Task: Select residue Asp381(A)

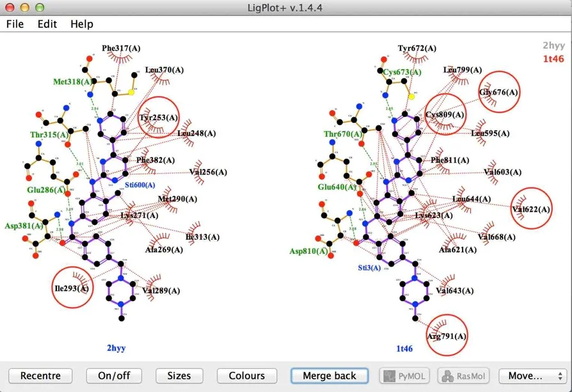Action: point(24,226)
